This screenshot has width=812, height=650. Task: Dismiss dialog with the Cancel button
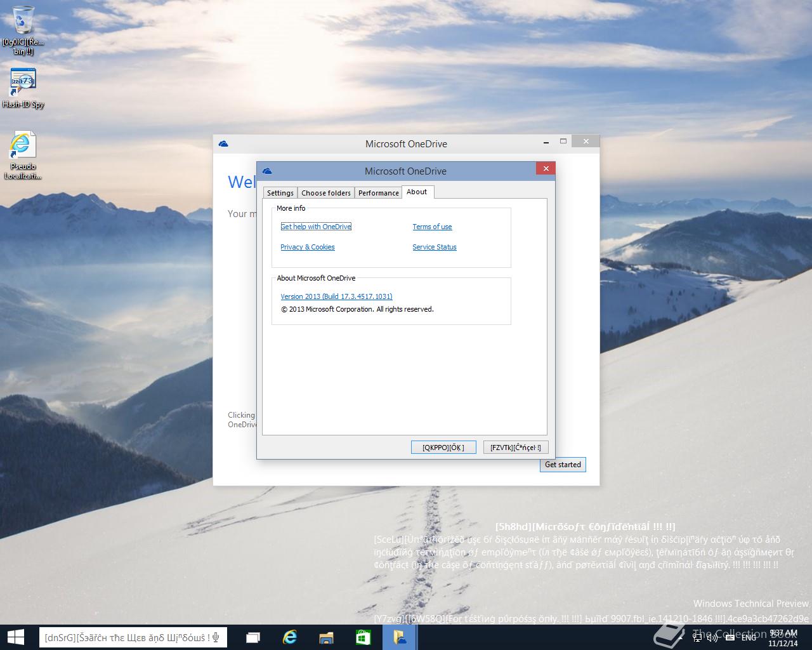[516, 448]
